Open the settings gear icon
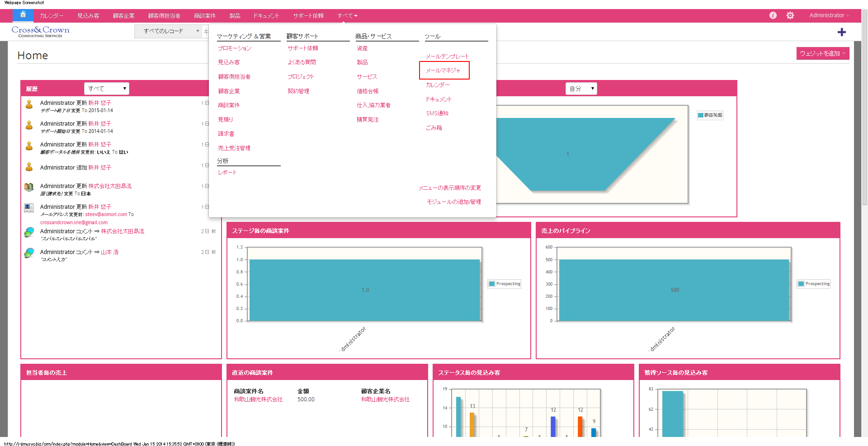This screenshot has height=446, width=868. (x=790, y=15)
